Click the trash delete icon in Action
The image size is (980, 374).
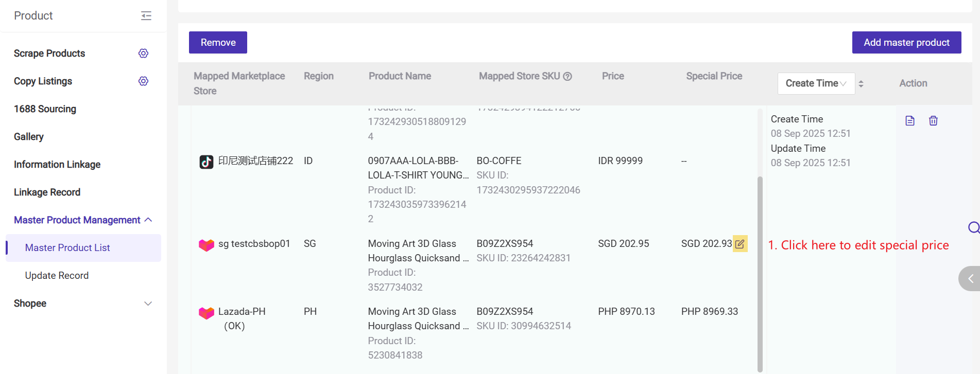[x=933, y=121]
